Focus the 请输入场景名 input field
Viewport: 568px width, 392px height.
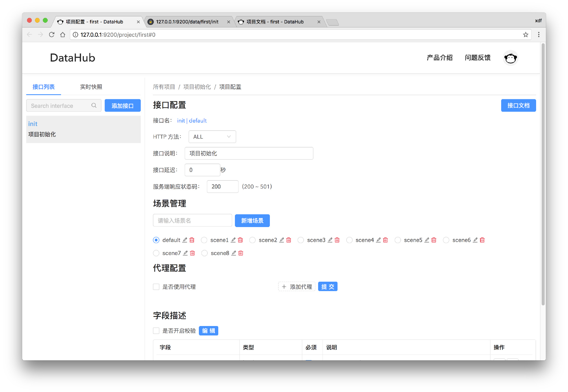point(192,221)
